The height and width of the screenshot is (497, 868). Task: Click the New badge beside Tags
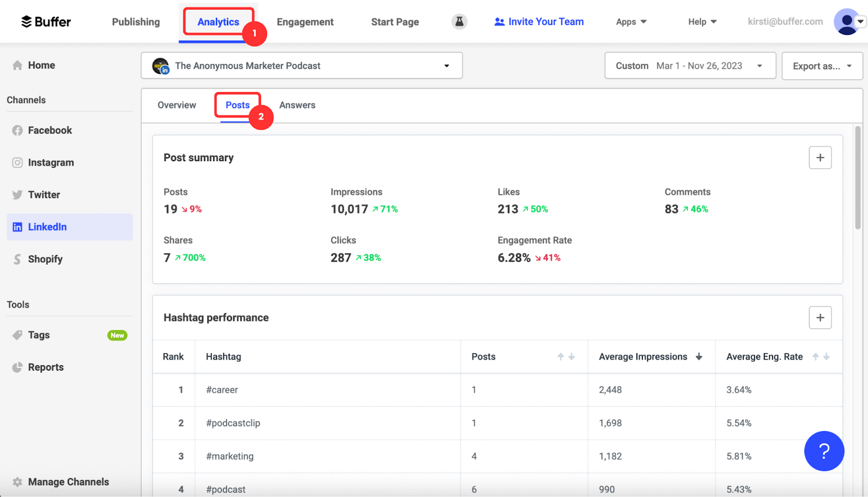coord(117,335)
